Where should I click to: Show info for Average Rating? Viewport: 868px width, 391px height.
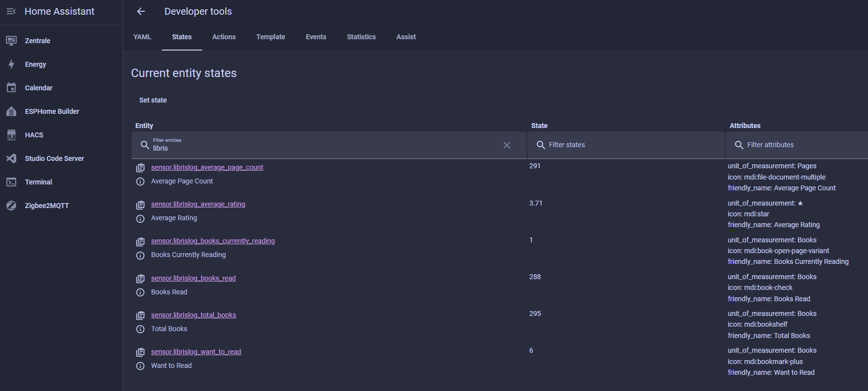click(x=140, y=218)
